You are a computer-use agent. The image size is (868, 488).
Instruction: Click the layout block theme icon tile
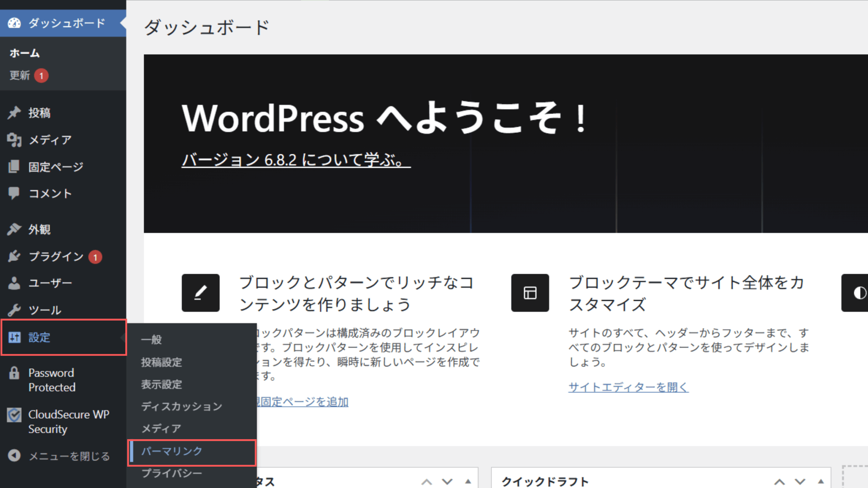(530, 293)
